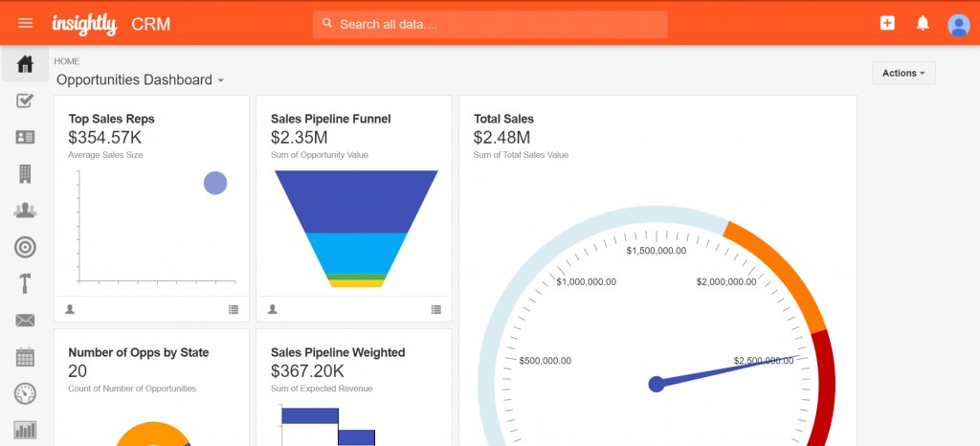Click list icon on Top Sales Reps card
Image resolution: width=980 pixels, height=446 pixels.
[234, 309]
